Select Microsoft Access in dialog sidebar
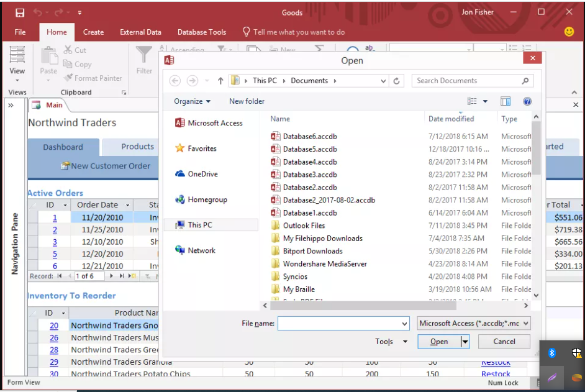Screen dimensions: 585x392 coord(209,123)
